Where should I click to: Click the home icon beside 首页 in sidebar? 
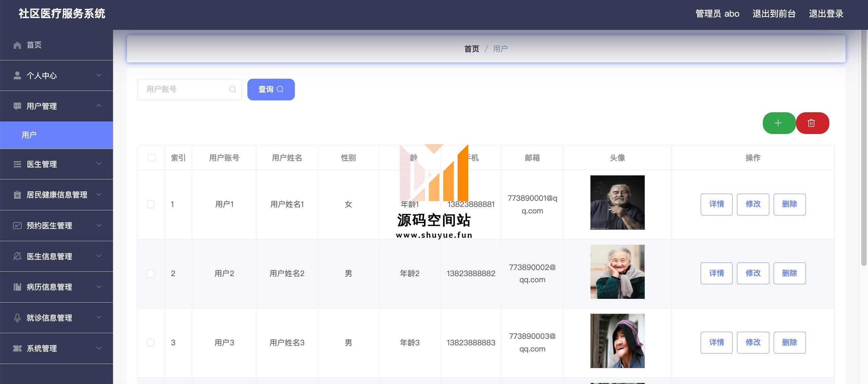(17, 45)
